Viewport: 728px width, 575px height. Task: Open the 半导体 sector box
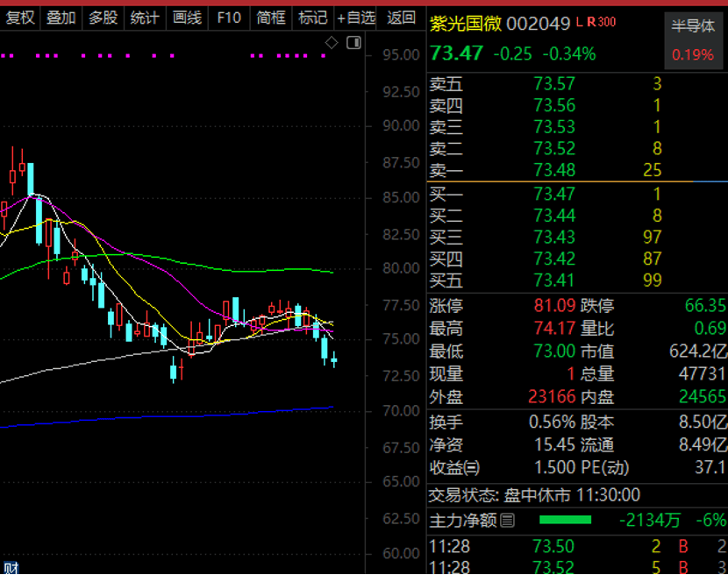(x=693, y=41)
